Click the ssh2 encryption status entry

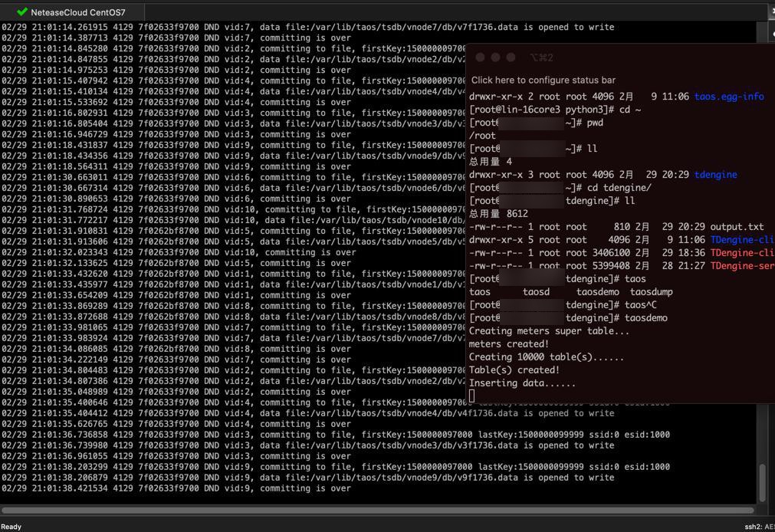pyautogui.click(x=759, y=527)
